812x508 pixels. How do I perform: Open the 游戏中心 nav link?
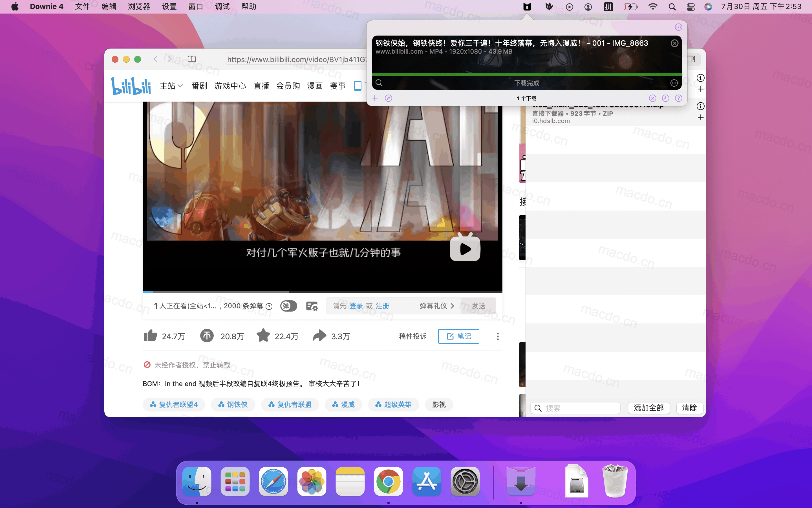coord(230,86)
